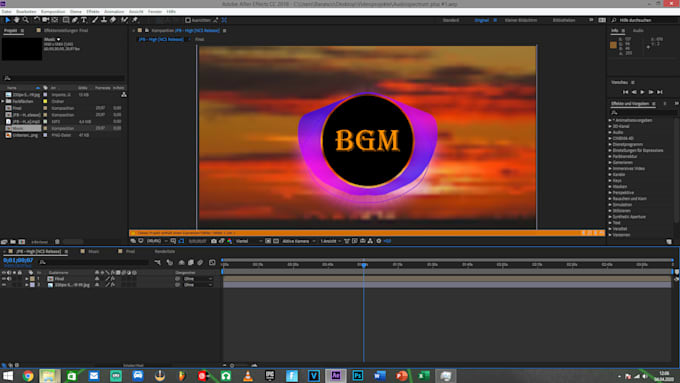This screenshot has height=383, width=680.
Task: Play the preview in Vorschau panel
Action: [x=643, y=92]
